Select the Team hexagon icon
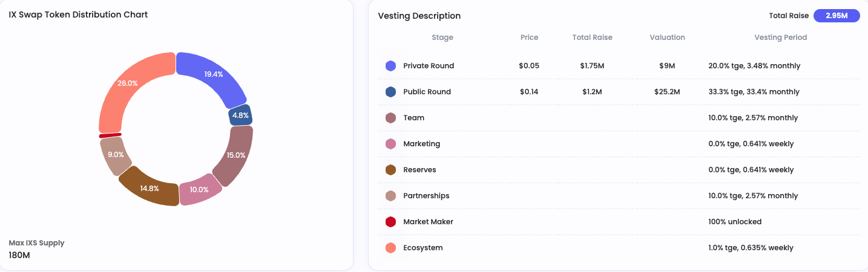Viewport: 868px width, 272px height. tap(390, 118)
